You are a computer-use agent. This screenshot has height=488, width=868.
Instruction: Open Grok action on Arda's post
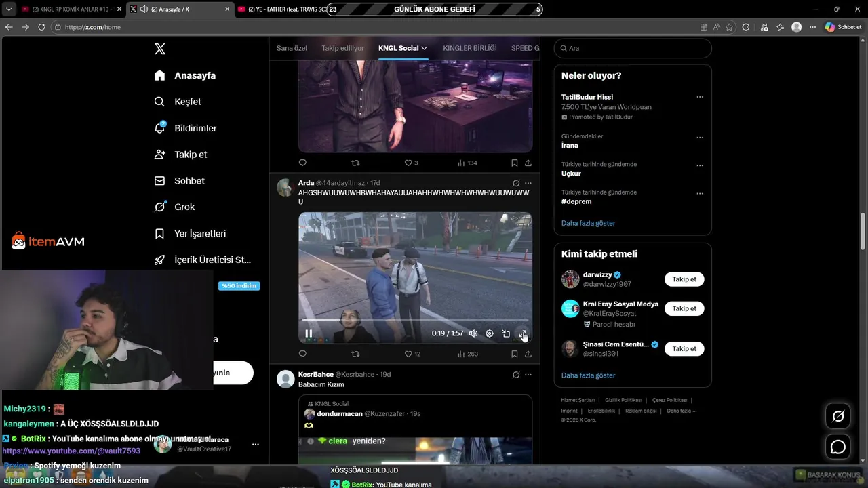click(516, 183)
